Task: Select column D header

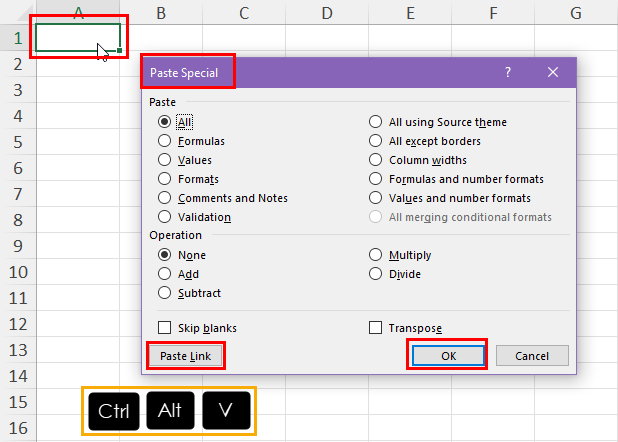Action: tap(327, 13)
